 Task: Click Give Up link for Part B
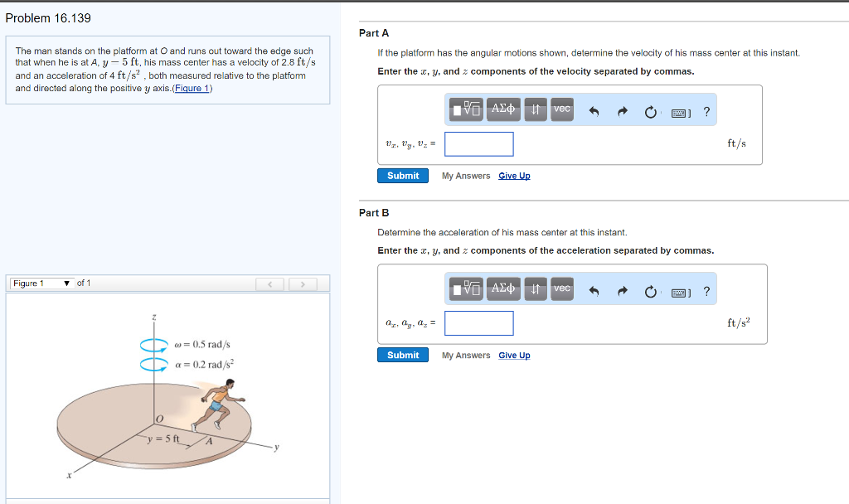click(514, 356)
